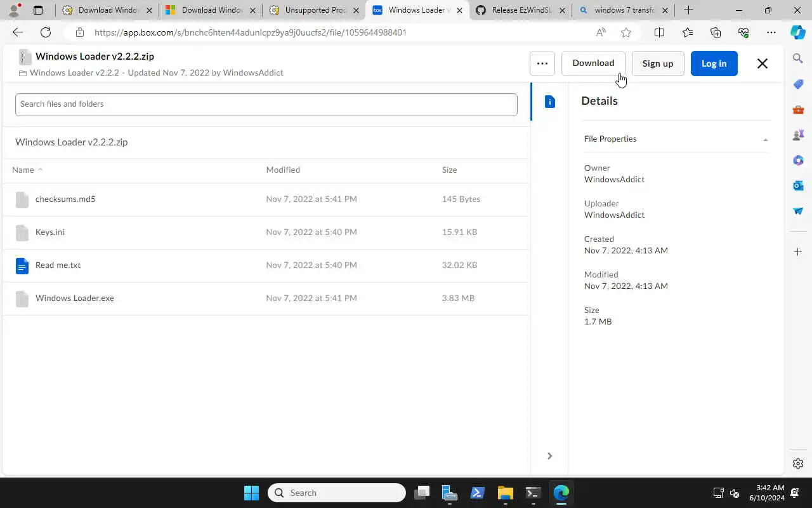Toggle the details info panel icon
This screenshot has width=812, height=508.
pos(550,102)
